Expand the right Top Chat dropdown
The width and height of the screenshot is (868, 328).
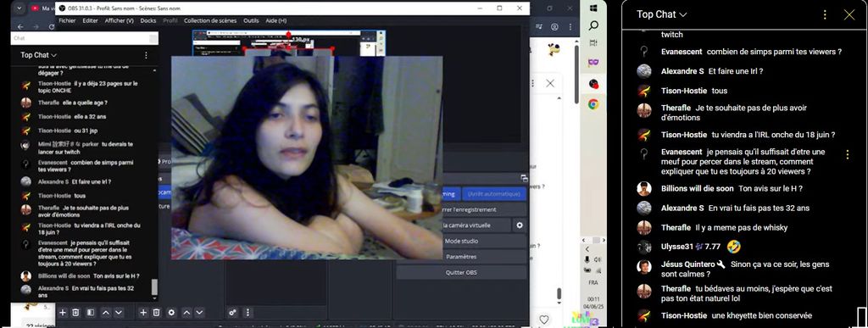coord(661,14)
